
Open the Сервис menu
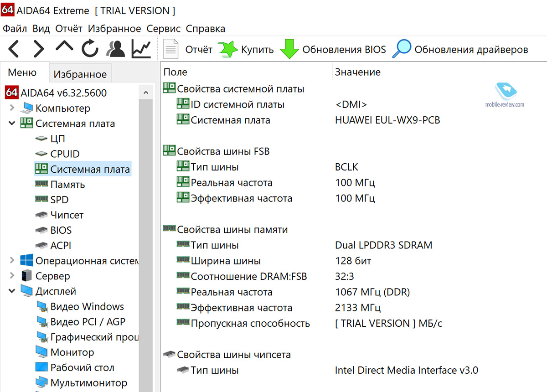pyautogui.click(x=164, y=29)
